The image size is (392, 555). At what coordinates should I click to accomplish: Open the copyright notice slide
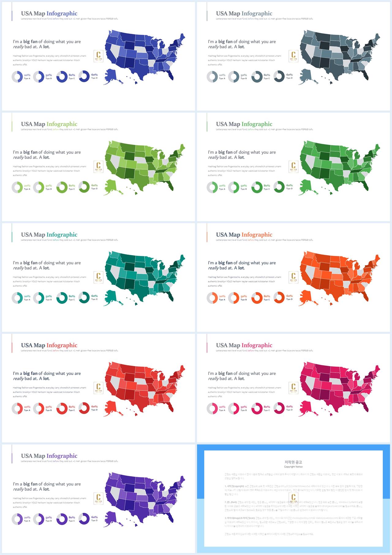pos(294,499)
